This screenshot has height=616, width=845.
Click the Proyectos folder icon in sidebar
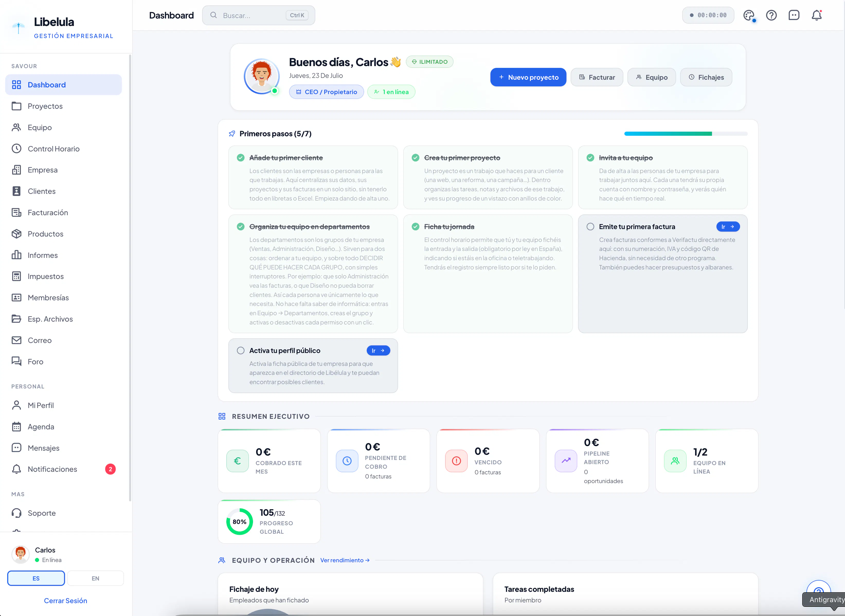pos(16,106)
